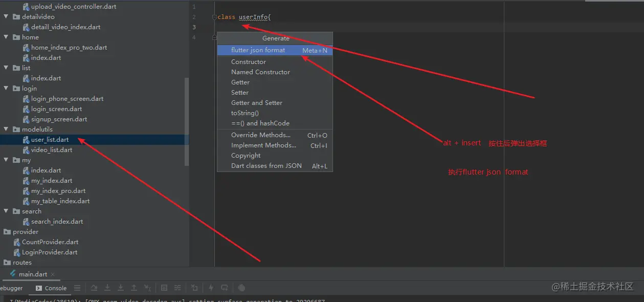Open login_phone_screen.dart file
Viewport: 644px width, 302px height.
pyautogui.click(x=67, y=99)
